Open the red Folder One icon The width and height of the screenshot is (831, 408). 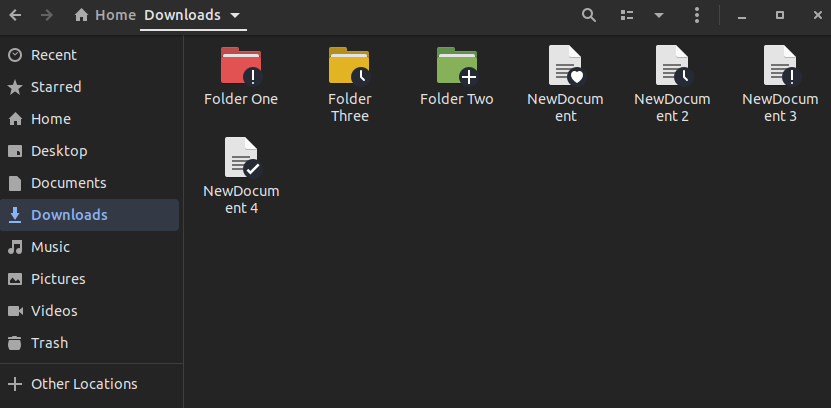tap(240, 66)
